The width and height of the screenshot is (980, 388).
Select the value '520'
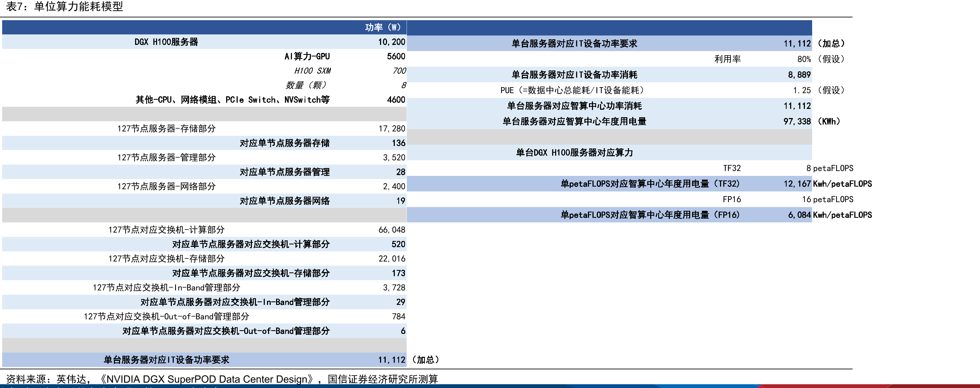click(398, 244)
